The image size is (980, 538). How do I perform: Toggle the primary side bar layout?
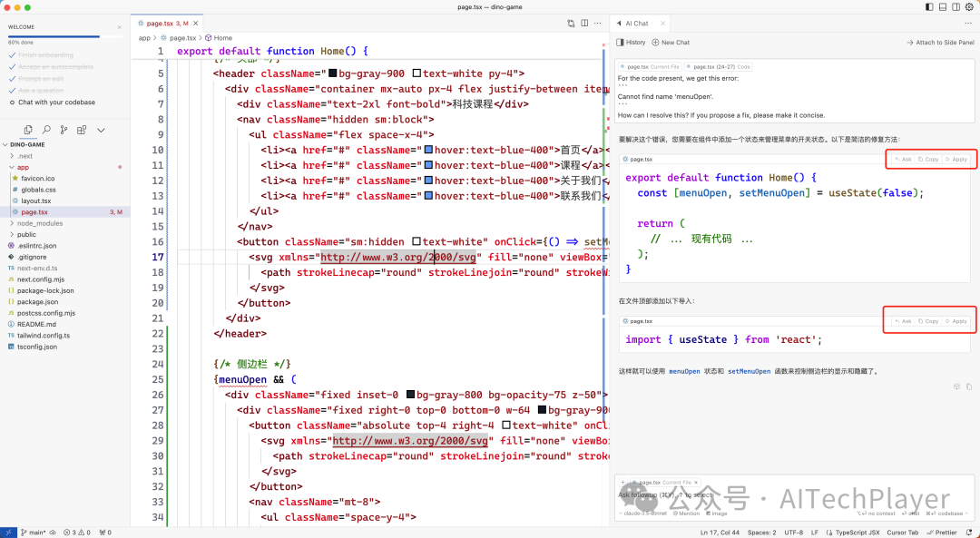[x=928, y=6]
